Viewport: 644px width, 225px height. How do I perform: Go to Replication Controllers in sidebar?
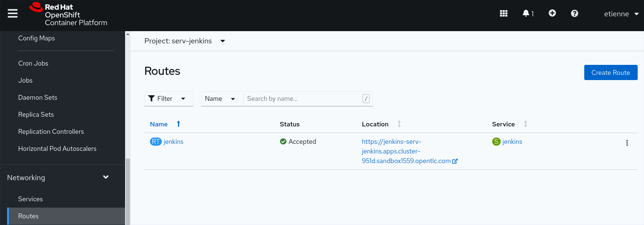click(51, 132)
